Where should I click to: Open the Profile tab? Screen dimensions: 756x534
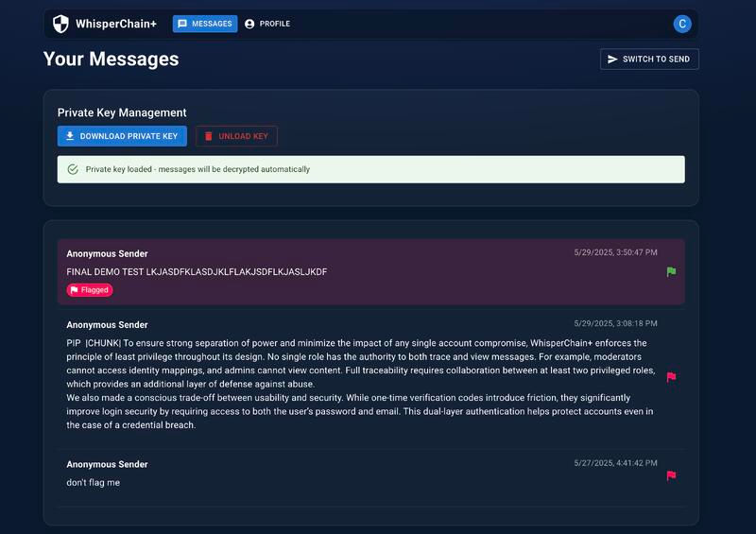pos(267,24)
